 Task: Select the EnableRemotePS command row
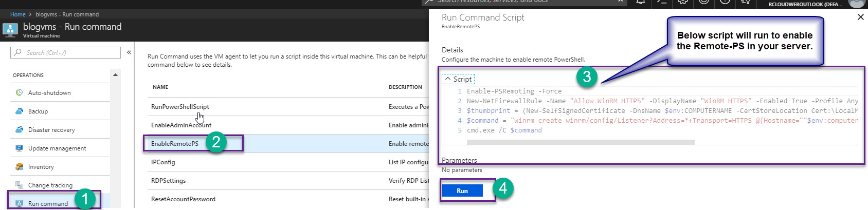pyautogui.click(x=175, y=144)
